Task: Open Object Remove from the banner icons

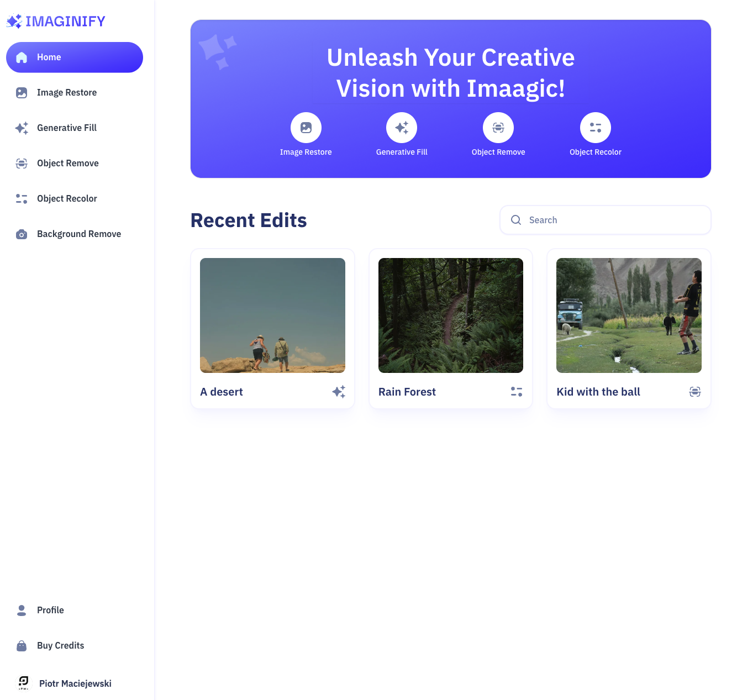Action: 498,128
